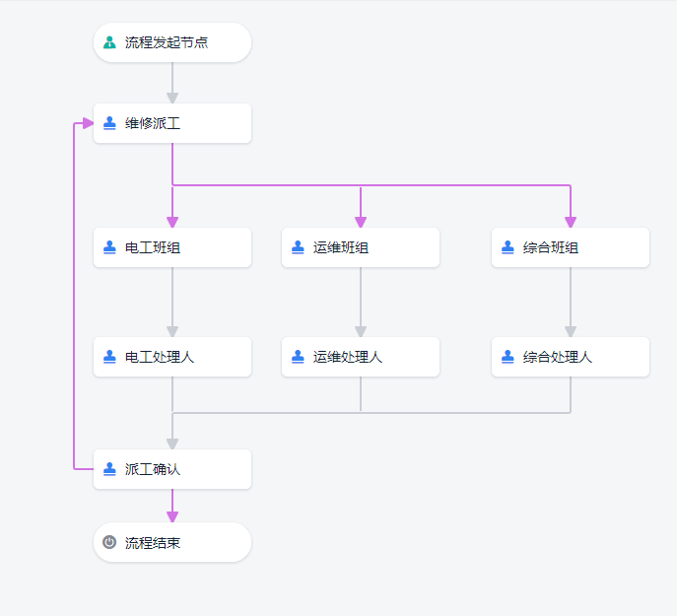Click the user icon beside 运维班组
The image size is (677, 616).
tap(298, 247)
